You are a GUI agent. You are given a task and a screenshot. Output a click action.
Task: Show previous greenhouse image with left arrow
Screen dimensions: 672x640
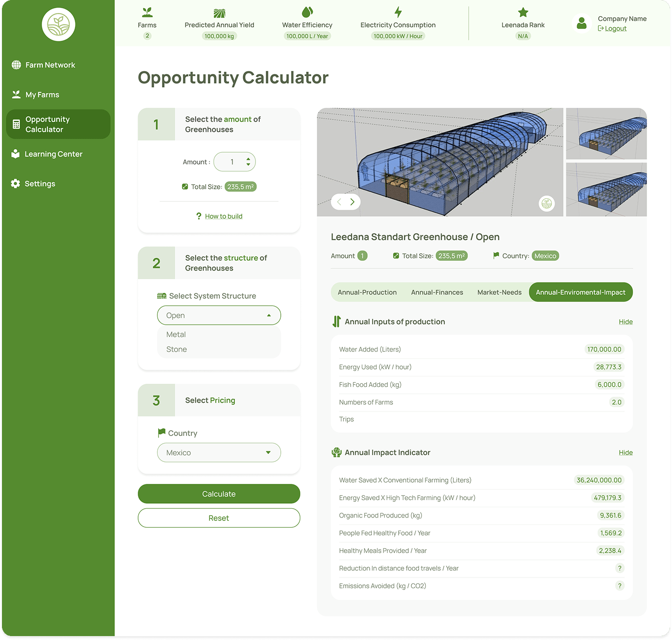[x=339, y=202]
